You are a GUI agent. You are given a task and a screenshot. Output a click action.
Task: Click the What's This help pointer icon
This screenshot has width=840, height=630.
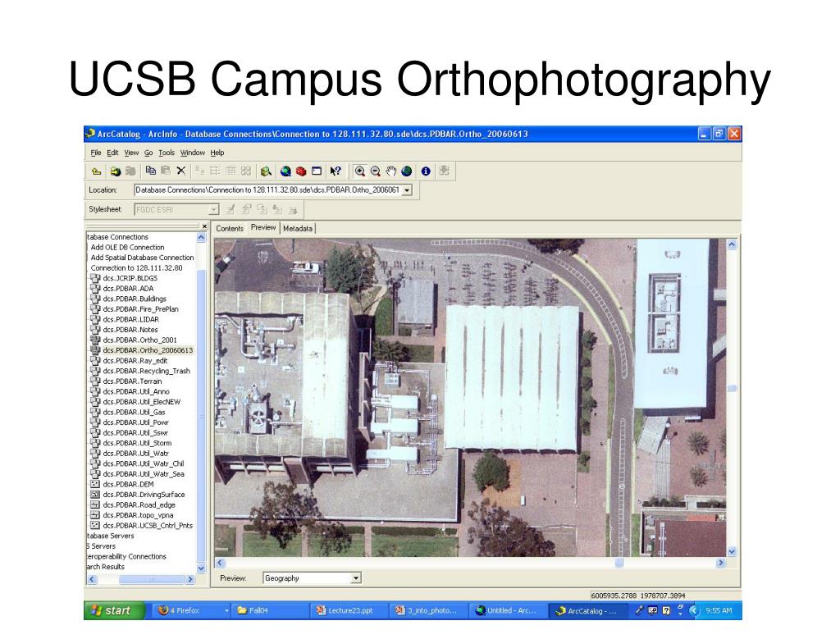pos(336,171)
